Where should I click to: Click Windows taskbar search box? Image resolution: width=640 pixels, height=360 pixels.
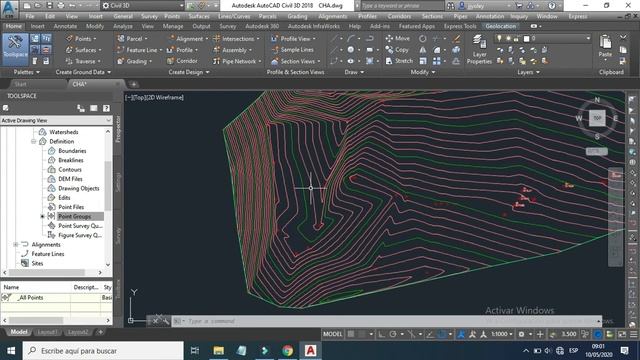103,351
